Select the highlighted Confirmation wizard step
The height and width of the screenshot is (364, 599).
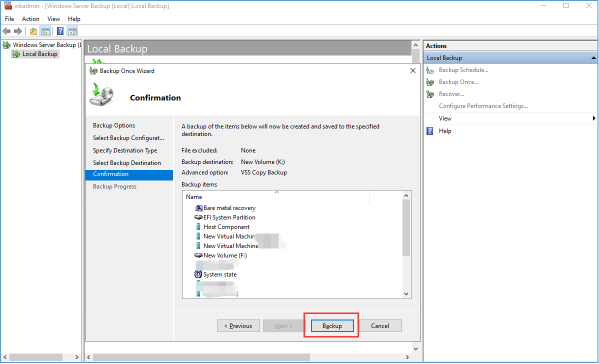coord(129,174)
